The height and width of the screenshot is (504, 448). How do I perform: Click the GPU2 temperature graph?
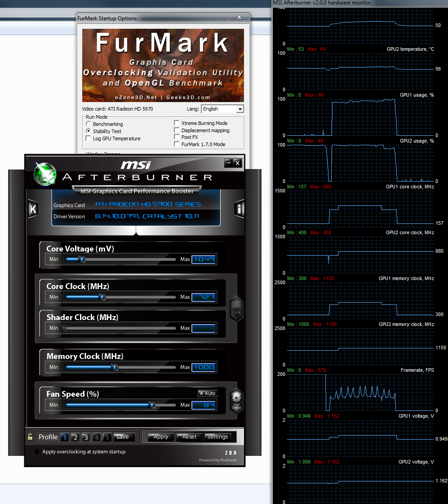pyautogui.click(x=360, y=71)
